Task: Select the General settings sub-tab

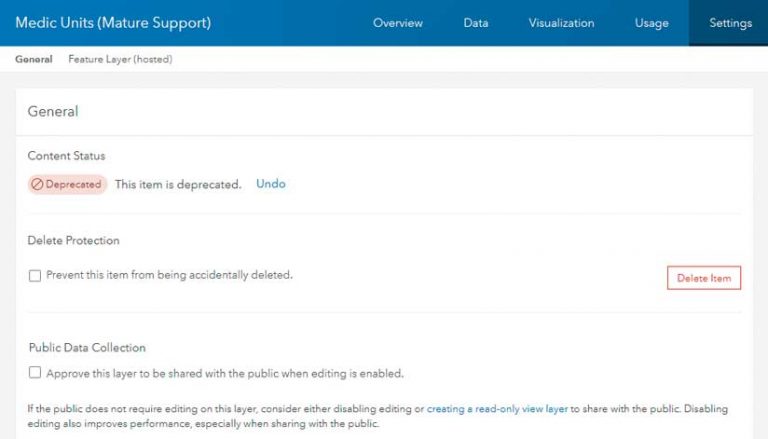Action: tap(34, 59)
